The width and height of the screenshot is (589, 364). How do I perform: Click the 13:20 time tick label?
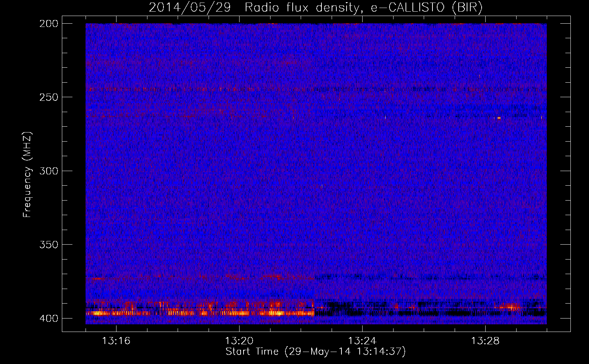[239, 341]
